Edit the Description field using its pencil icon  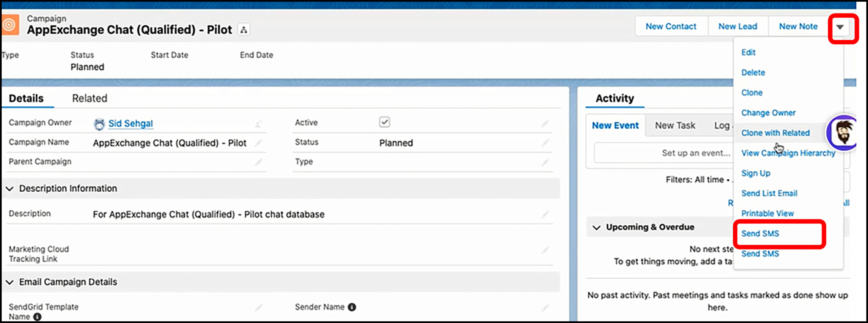pyautogui.click(x=545, y=214)
